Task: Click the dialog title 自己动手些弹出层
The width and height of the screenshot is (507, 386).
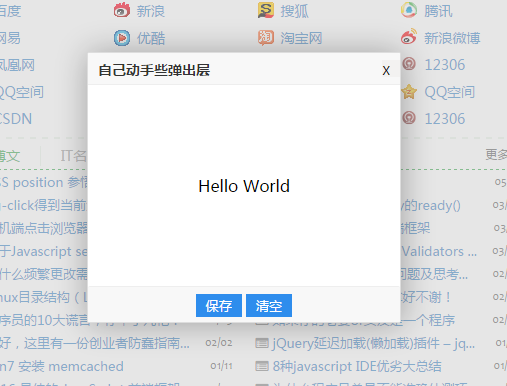Action: 154,70
